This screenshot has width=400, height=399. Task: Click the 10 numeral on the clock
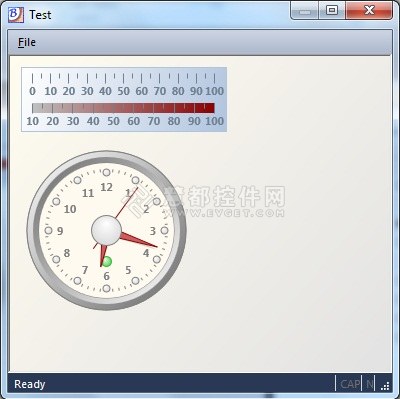70,209
